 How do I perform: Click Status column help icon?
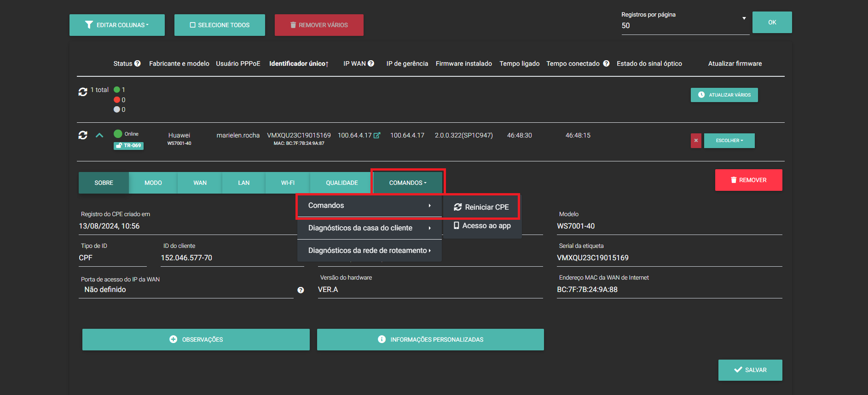(137, 63)
